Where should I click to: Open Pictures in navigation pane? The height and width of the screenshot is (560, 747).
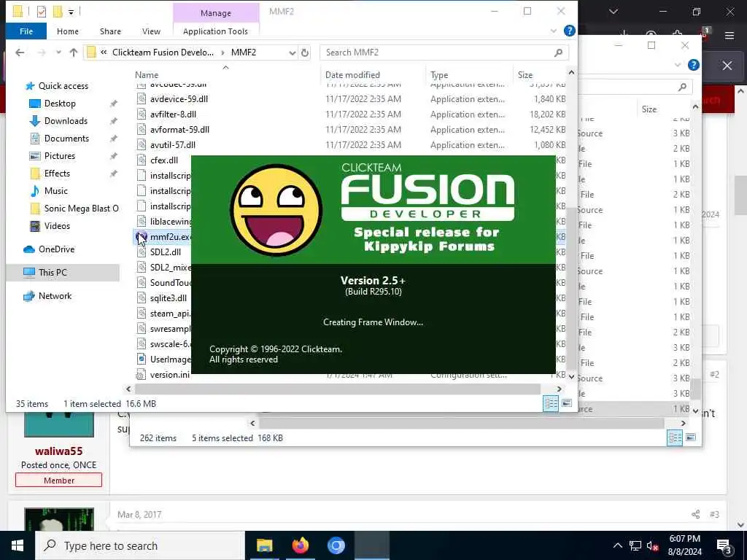point(60,156)
